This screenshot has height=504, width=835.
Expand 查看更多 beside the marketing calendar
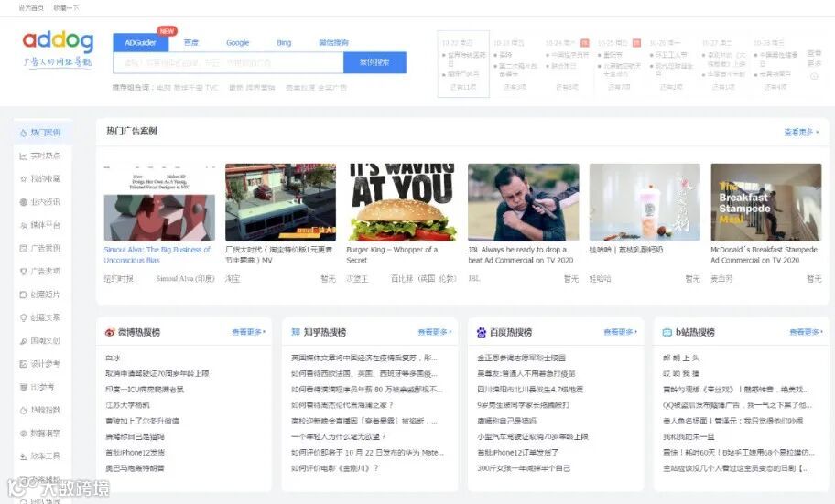point(814,58)
